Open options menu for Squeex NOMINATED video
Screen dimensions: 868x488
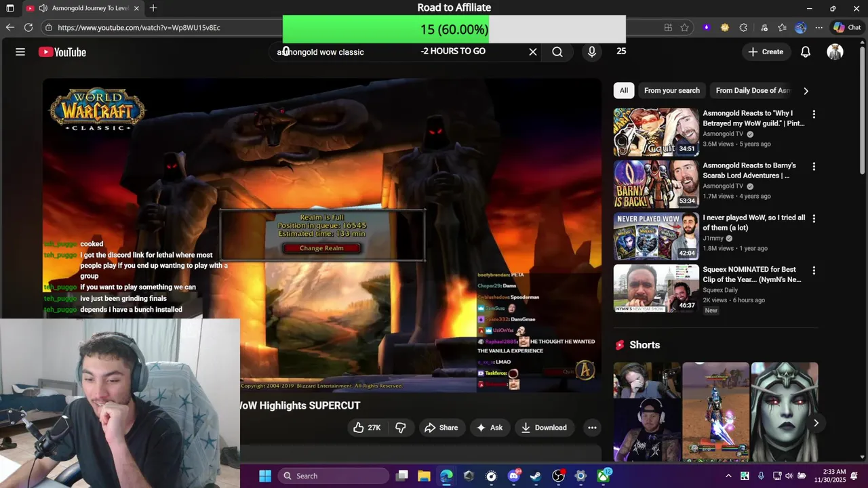(x=814, y=270)
